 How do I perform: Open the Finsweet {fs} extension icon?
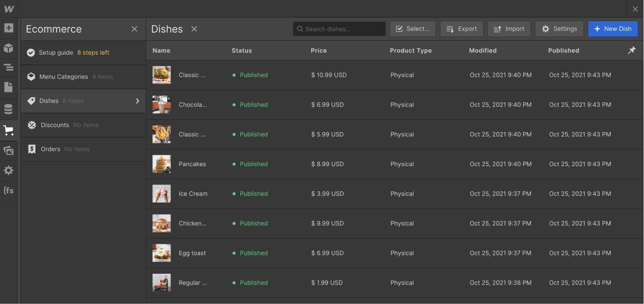(x=8, y=190)
